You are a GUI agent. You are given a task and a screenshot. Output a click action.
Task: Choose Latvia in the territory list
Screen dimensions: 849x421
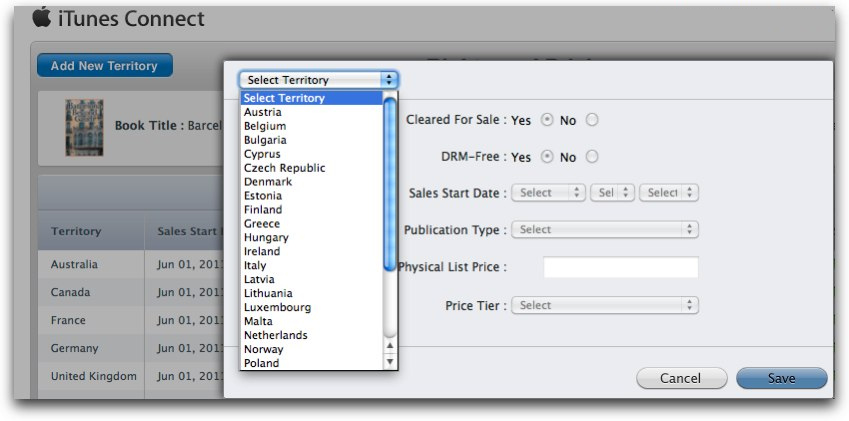click(x=312, y=279)
